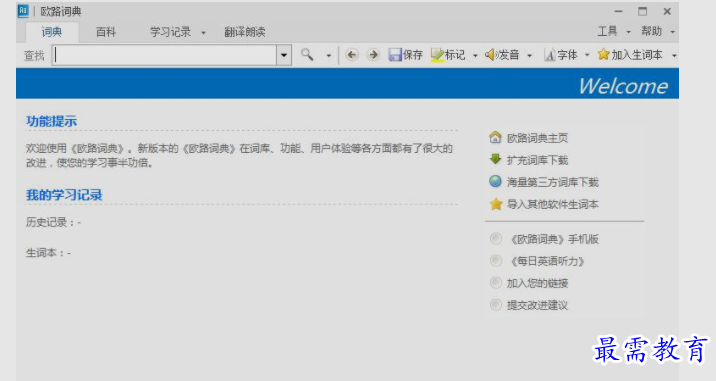Focus the 查找 search input field
The image size is (716, 381).
(164, 55)
